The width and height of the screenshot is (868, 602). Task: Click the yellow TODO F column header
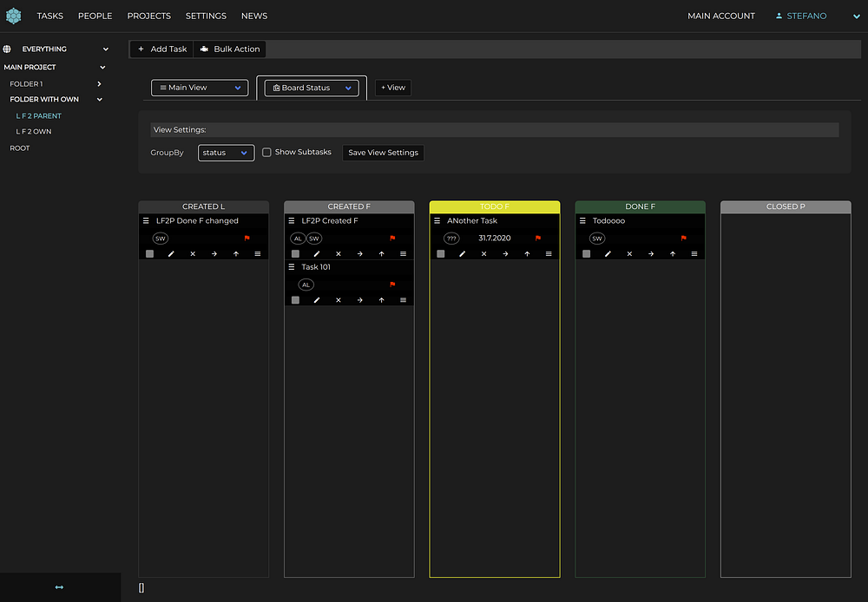[x=495, y=206]
